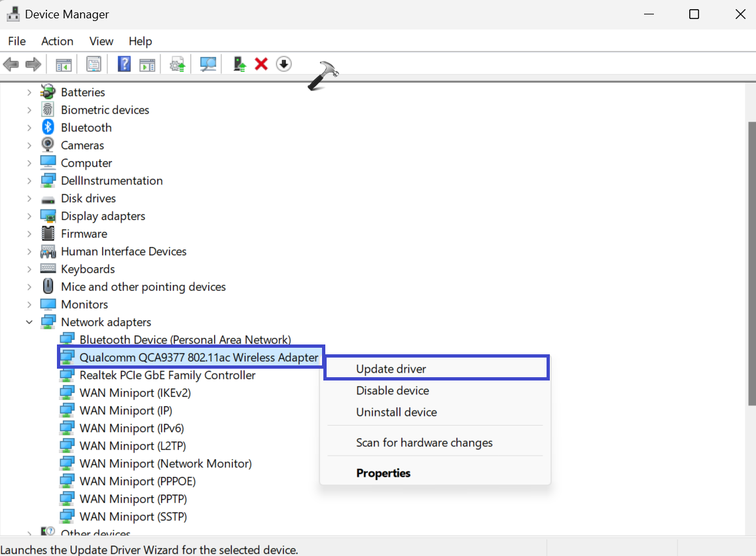Image resolution: width=756 pixels, height=556 pixels.
Task: Click the blue Help question-mark toolbar icon
Action: pyautogui.click(x=124, y=64)
